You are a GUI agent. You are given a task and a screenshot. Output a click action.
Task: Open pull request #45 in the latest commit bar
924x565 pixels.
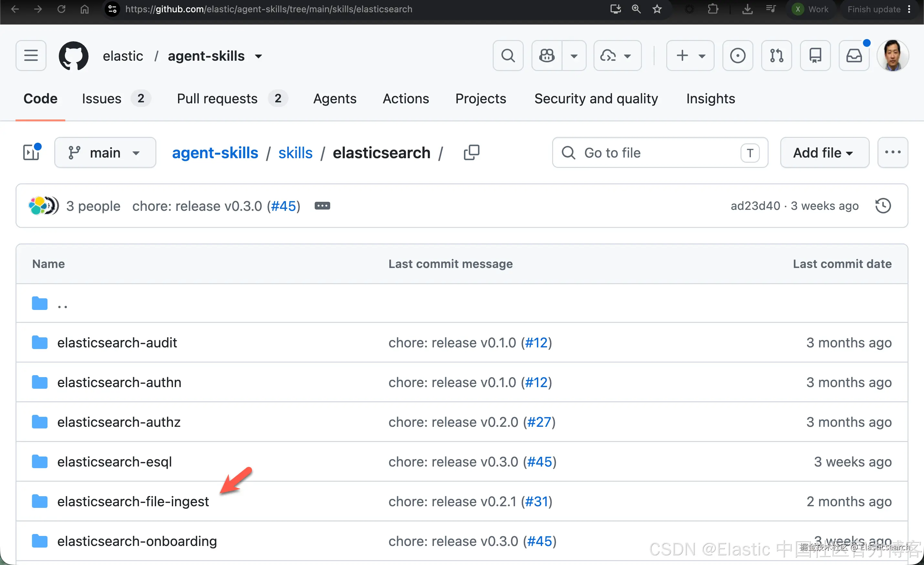click(284, 206)
